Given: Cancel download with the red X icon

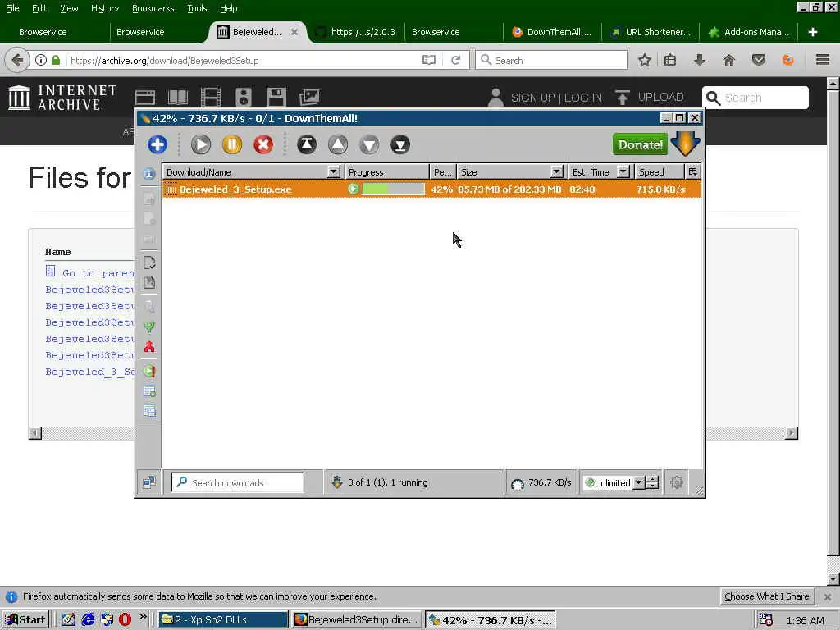Looking at the screenshot, I should click(263, 144).
